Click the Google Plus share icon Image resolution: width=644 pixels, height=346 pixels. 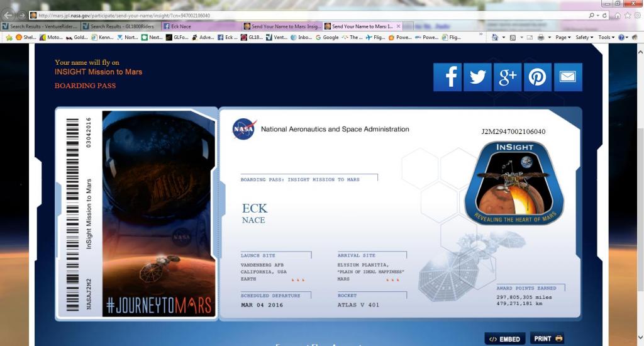point(508,77)
